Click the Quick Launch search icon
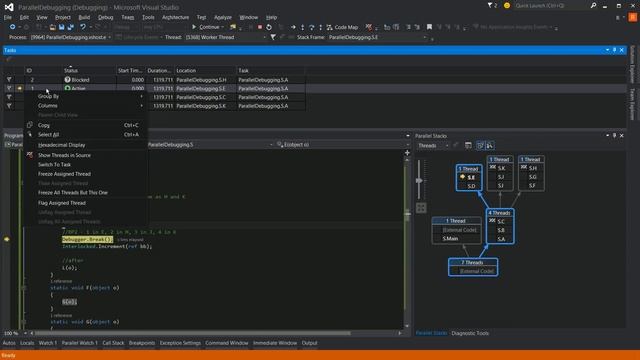The image size is (640, 360). (x=593, y=6)
